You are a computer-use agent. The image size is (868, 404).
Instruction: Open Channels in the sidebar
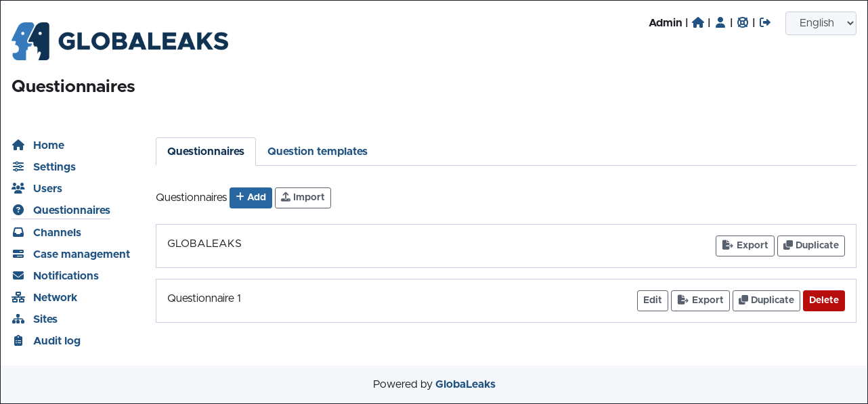click(x=57, y=232)
